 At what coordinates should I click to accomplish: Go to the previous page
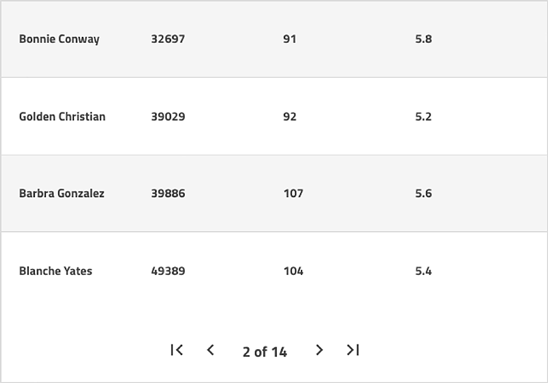click(210, 350)
